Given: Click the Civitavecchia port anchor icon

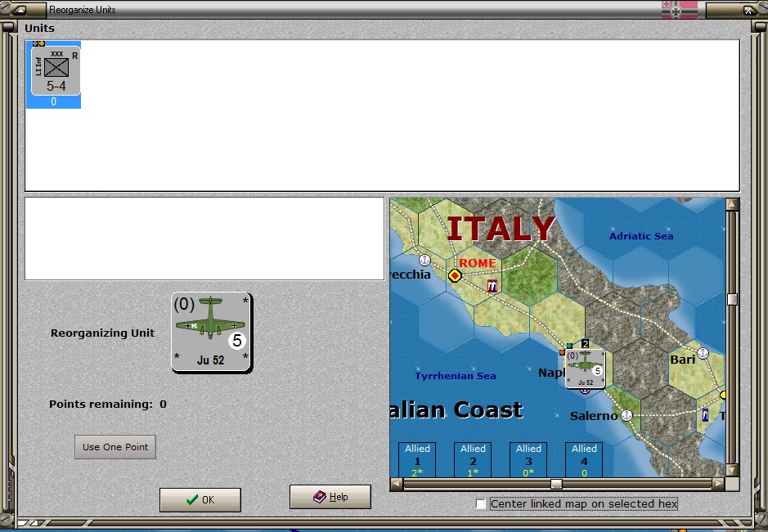Looking at the screenshot, I should point(424,260).
